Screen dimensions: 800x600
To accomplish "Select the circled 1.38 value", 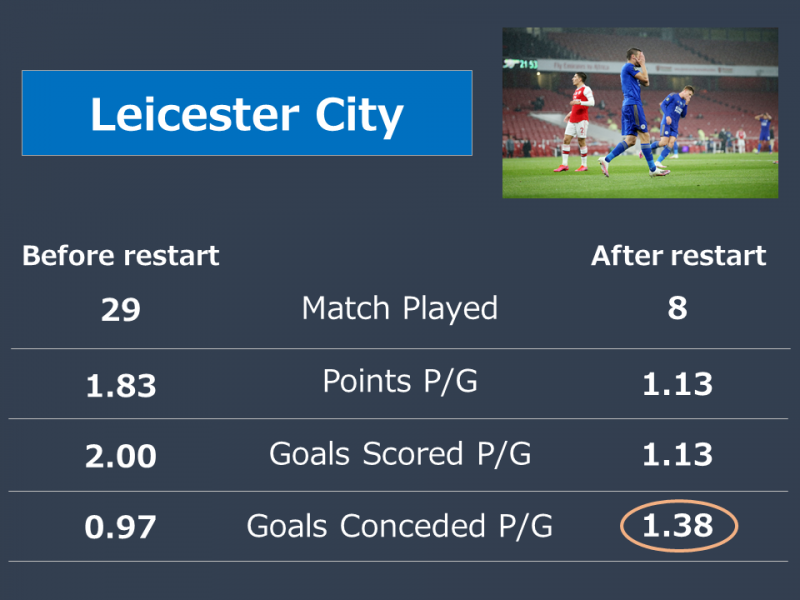I will pyautogui.click(x=679, y=526).
